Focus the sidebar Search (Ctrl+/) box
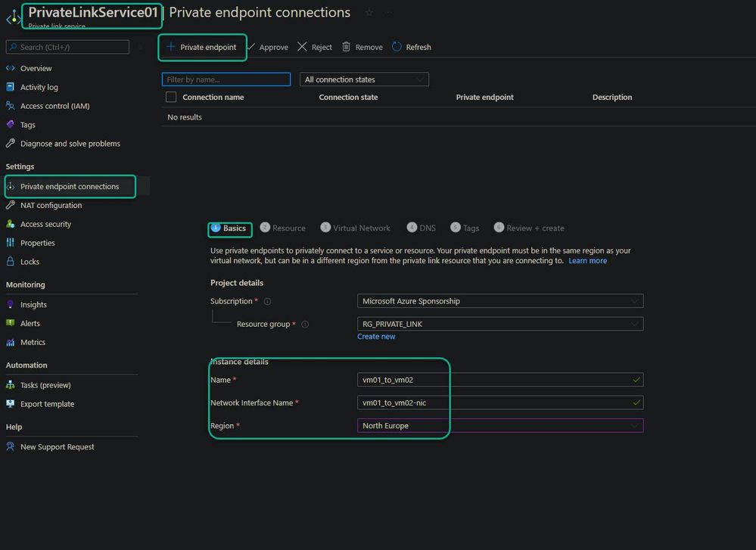756x550 pixels. (x=67, y=47)
